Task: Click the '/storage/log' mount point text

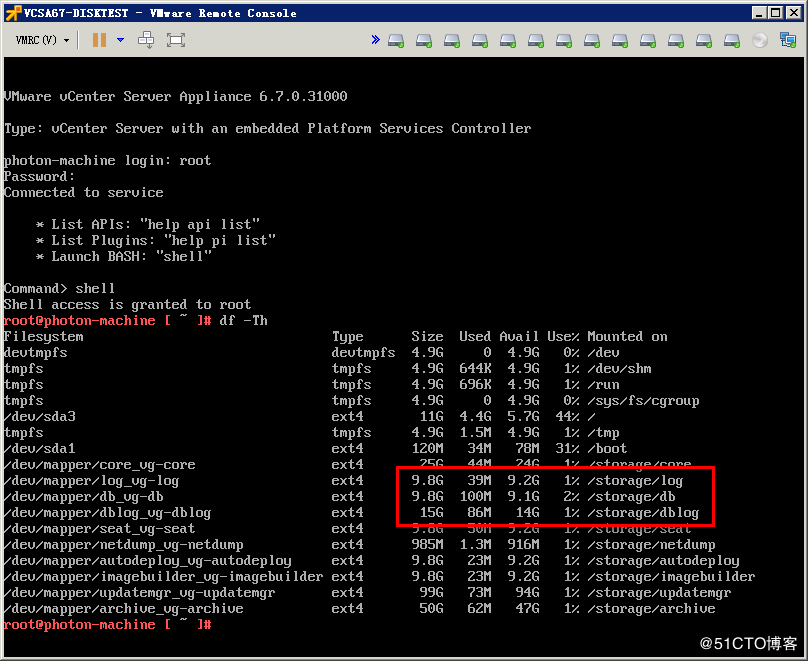Action: (x=635, y=481)
